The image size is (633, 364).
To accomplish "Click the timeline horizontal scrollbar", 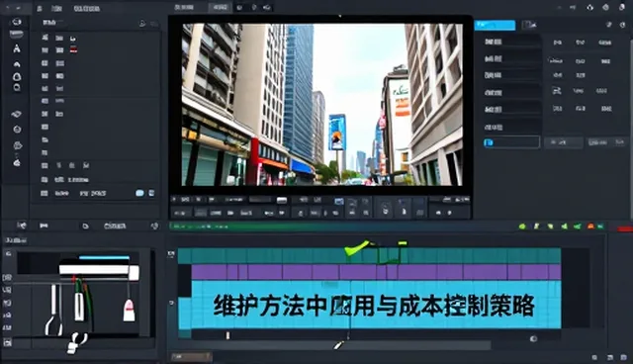I will (331, 345).
